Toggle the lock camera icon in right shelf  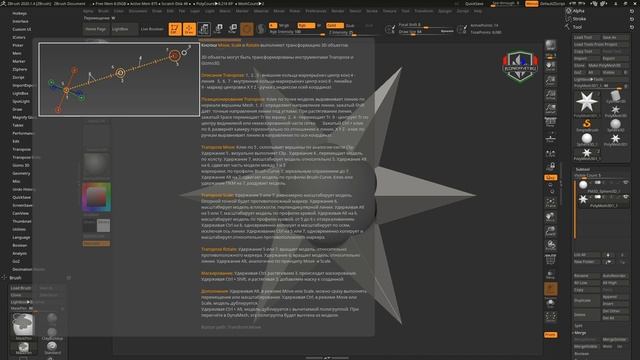551,167
